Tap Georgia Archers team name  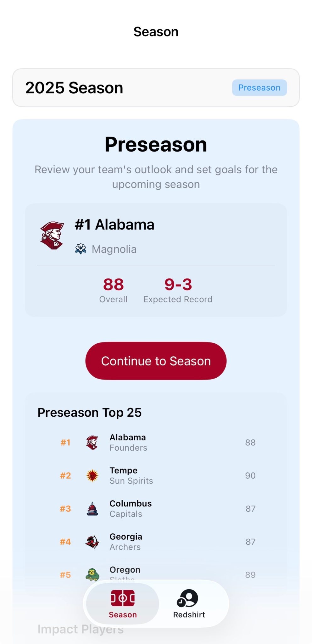(126, 537)
